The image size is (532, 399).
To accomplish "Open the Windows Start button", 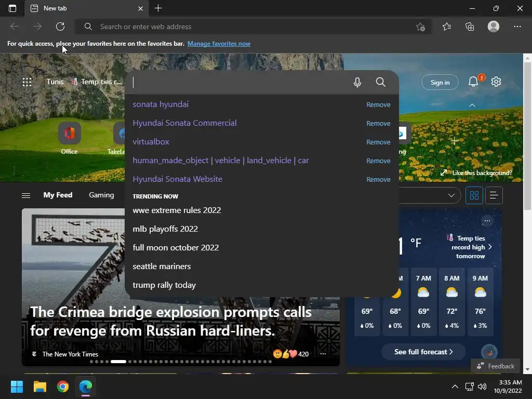I will coord(17,387).
